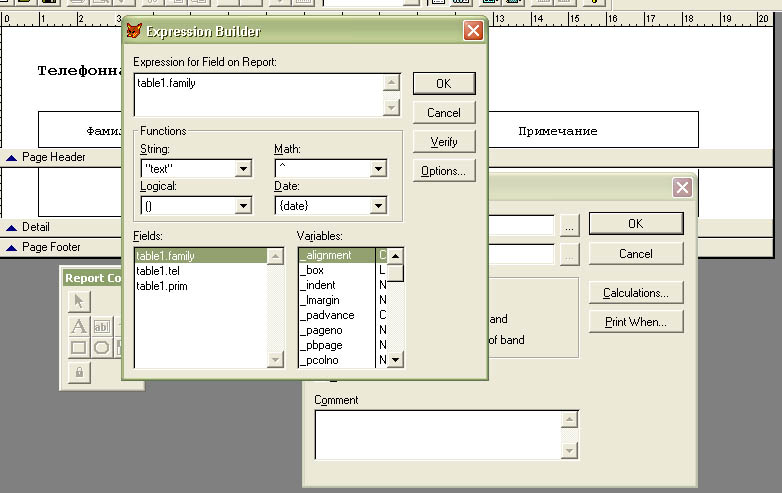
Task: Toggle the Button Lock padlock icon
Action: pos(79,372)
